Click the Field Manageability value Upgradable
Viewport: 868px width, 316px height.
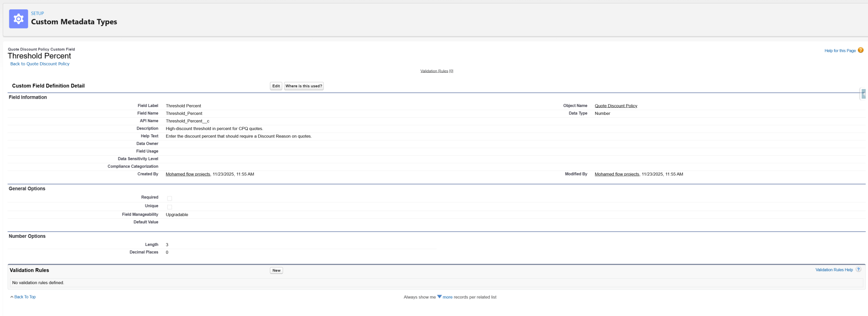point(177,215)
